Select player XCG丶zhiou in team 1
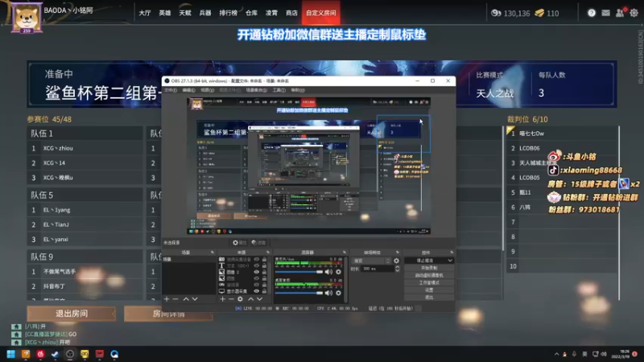644x362 pixels. [x=85, y=148]
